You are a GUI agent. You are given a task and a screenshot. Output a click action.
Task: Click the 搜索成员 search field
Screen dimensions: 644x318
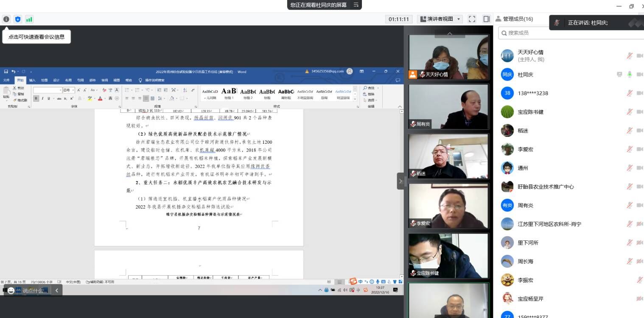tap(568, 33)
